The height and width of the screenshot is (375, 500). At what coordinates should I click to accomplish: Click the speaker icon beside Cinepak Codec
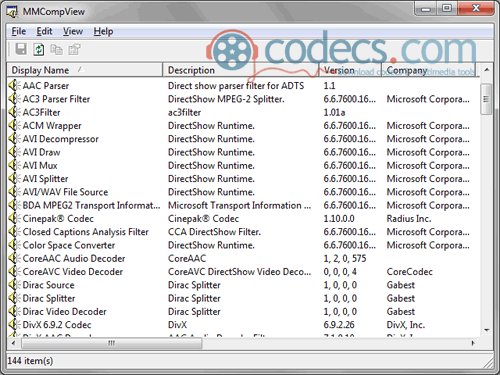pyautogui.click(x=14, y=219)
